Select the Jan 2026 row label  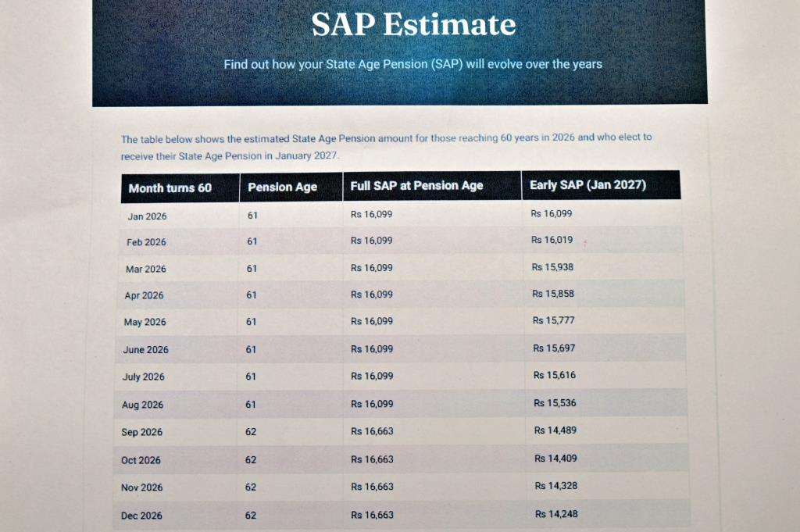147,216
